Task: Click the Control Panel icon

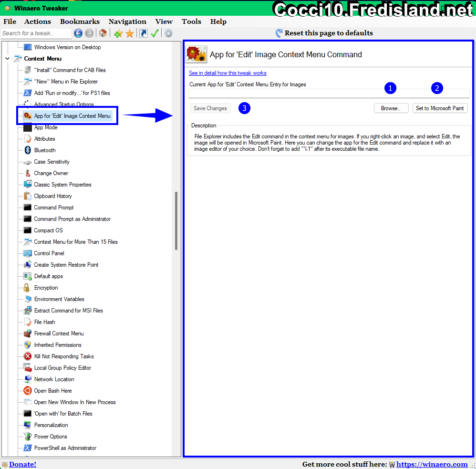Action: coord(28,253)
